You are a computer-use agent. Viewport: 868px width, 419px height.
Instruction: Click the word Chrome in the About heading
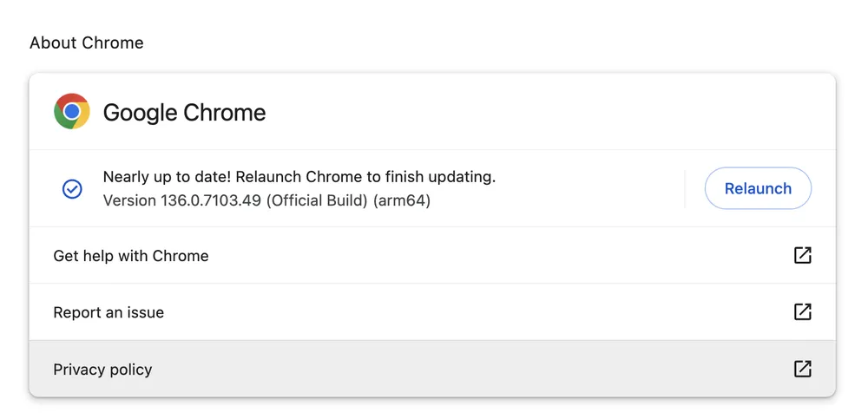pyautogui.click(x=112, y=43)
